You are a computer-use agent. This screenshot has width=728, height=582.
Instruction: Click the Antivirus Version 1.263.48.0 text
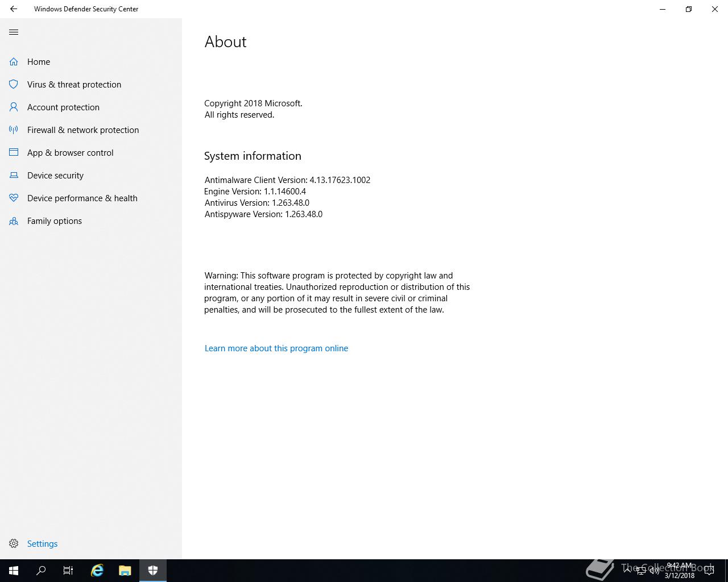(257, 203)
